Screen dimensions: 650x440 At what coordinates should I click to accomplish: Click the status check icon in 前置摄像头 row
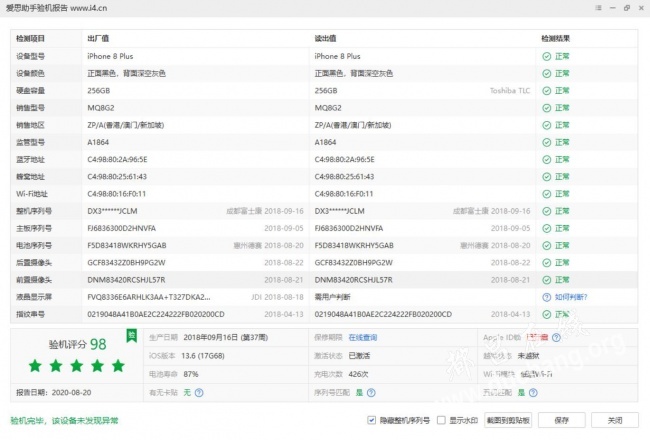[547, 280]
